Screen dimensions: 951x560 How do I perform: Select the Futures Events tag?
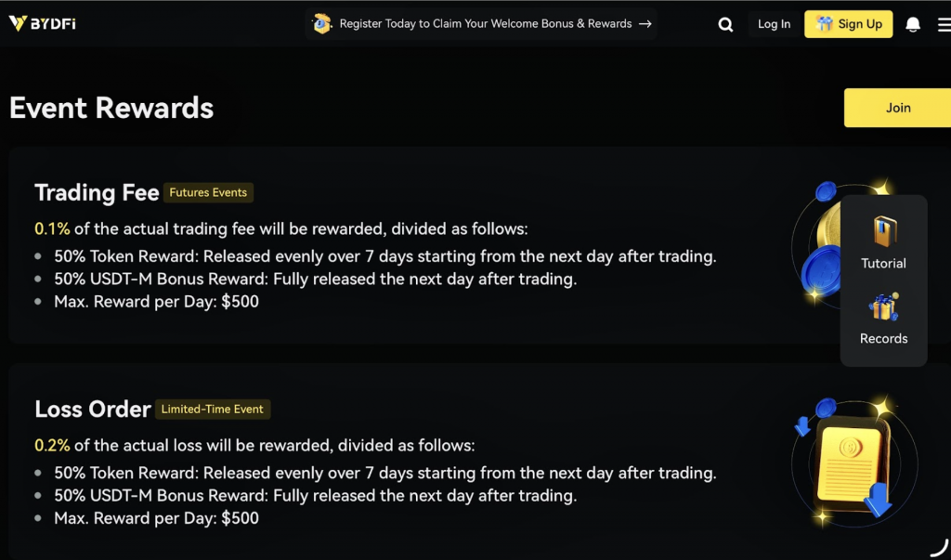(x=208, y=193)
